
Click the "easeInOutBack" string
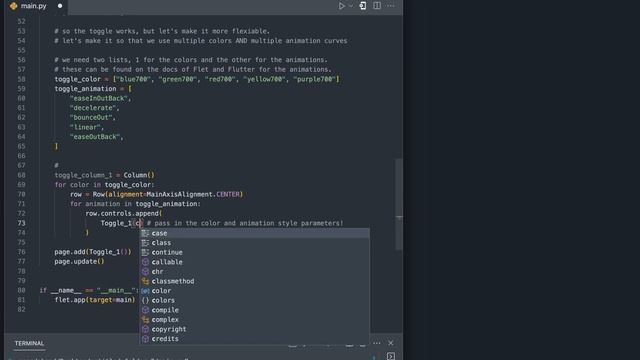[x=100, y=98]
